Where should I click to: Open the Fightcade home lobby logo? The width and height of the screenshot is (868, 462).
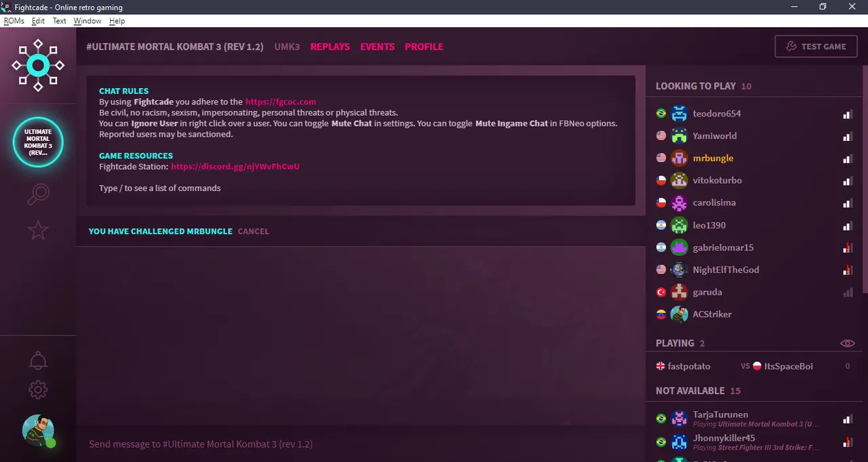coord(38,66)
